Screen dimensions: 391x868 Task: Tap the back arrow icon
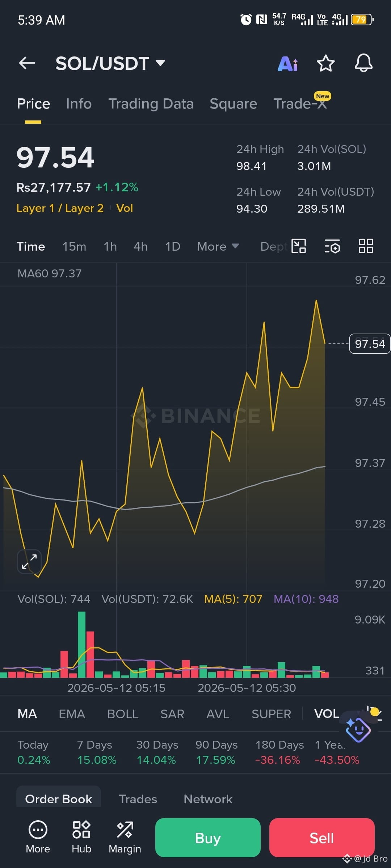(x=27, y=63)
